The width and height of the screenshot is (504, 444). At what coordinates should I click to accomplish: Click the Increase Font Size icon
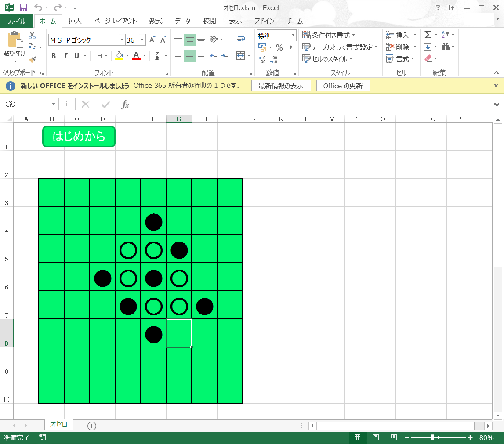(152, 40)
